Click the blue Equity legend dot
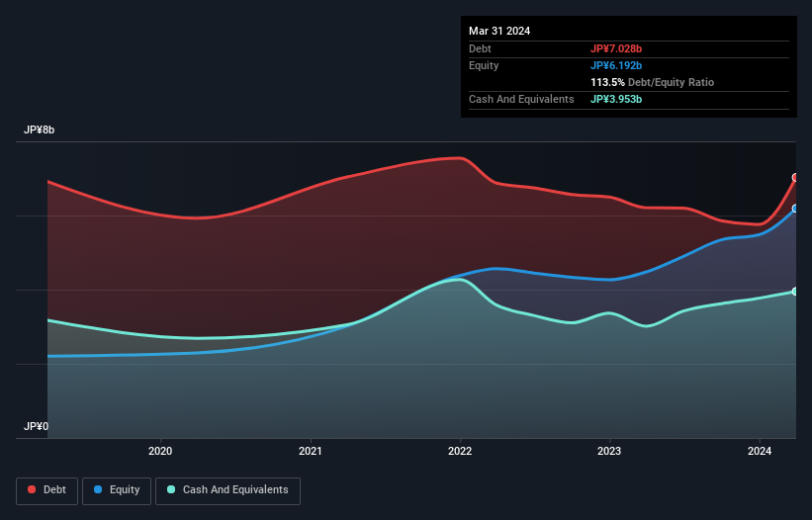 98,489
